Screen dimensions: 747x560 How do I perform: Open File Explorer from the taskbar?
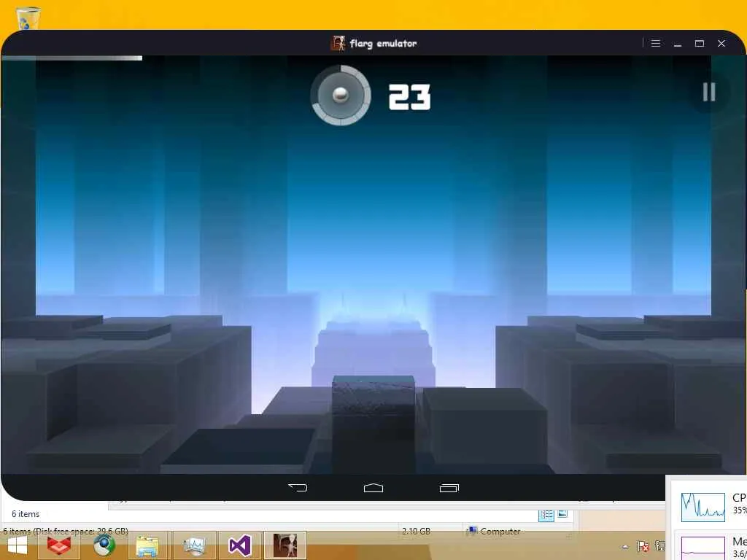coord(147,545)
